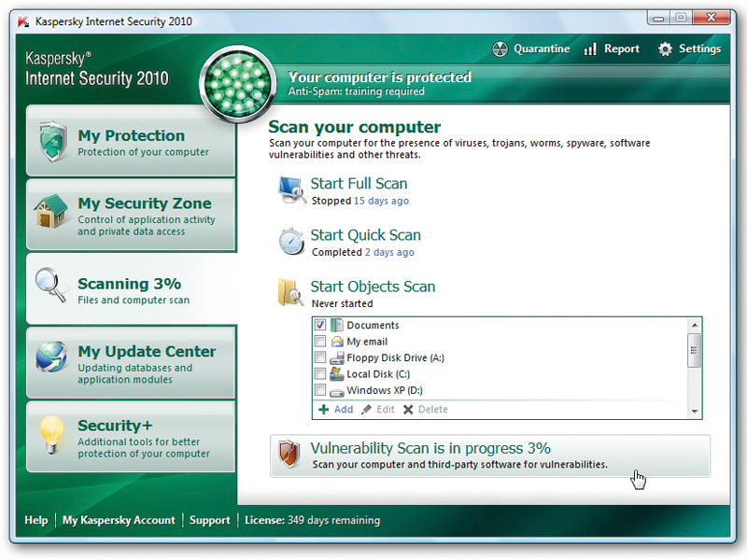The image size is (747, 560).
Task: Click the My Update Center globe icon
Action: (51, 357)
